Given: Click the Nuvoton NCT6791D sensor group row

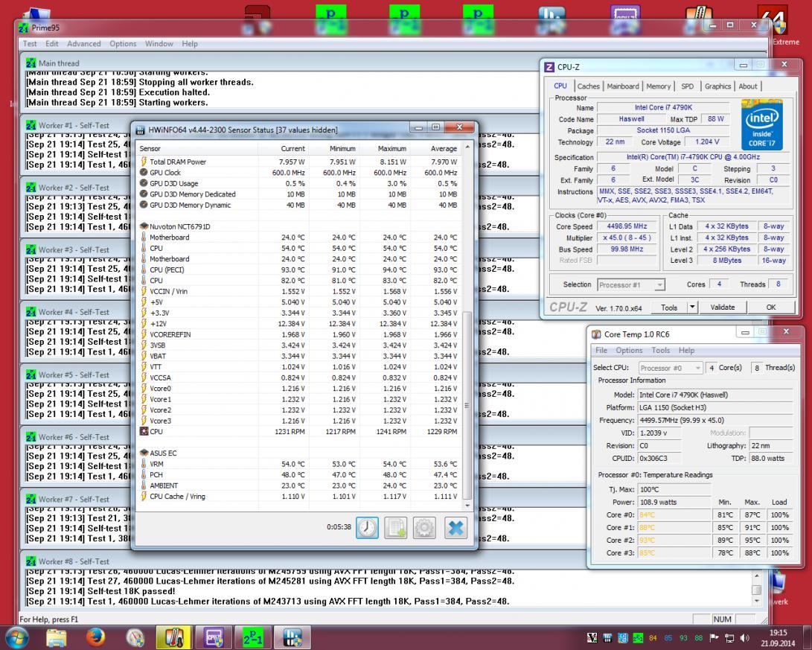Looking at the screenshot, I should coord(299,226).
